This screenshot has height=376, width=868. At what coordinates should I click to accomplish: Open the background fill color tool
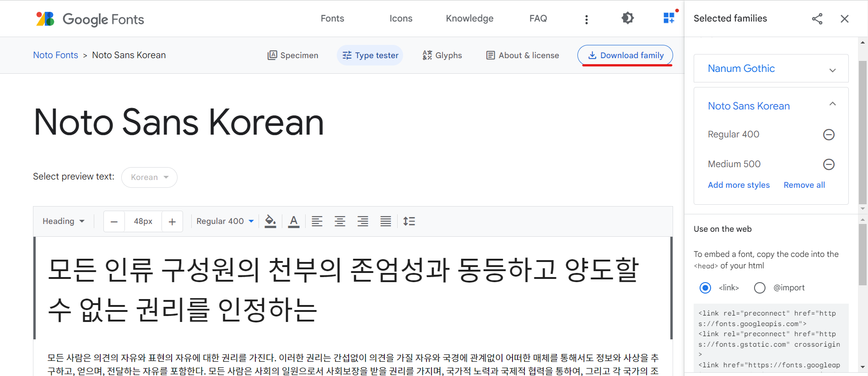270,221
